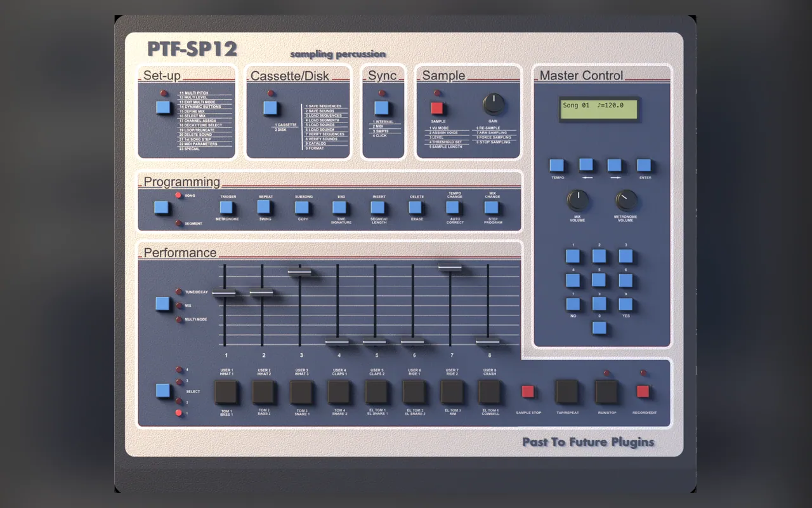Image resolution: width=812 pixels, height=508 pixels.
Task: Toggle the Song/Segment programming mode button
Action: pos(162,208)
